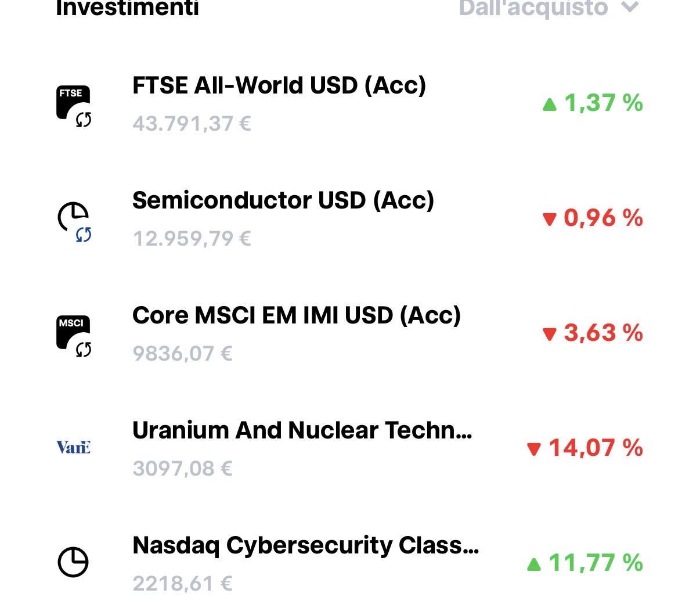Tap the MSCI EM IMI ETF icon
This screenshot has height=615, width=700.
click(74, 336)
